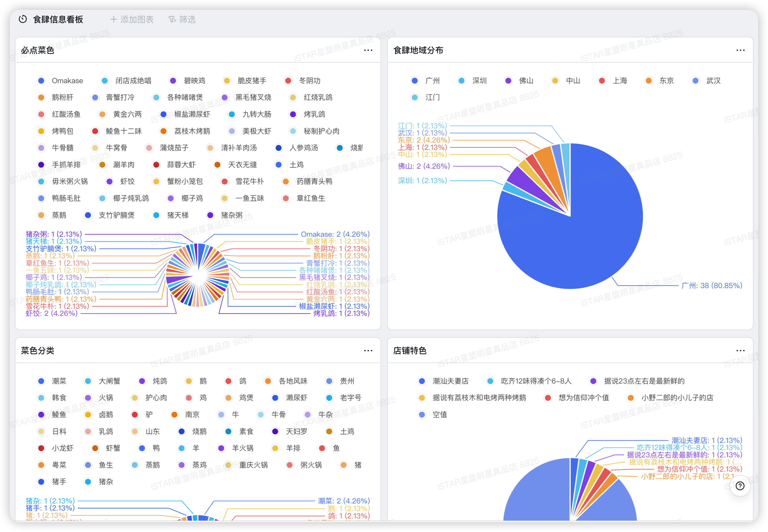Toggle the 椒盐濑尿虾 legend entry

pos(185,114)
